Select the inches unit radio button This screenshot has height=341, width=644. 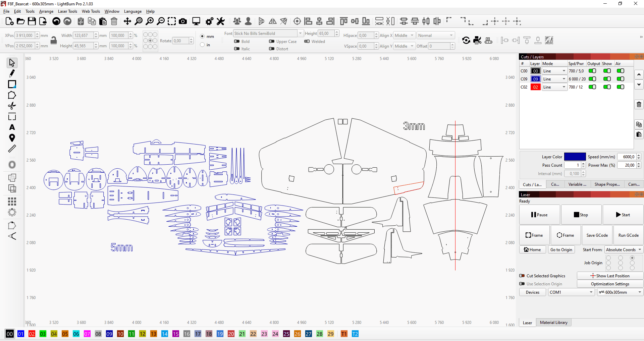(x=202, y=45)
